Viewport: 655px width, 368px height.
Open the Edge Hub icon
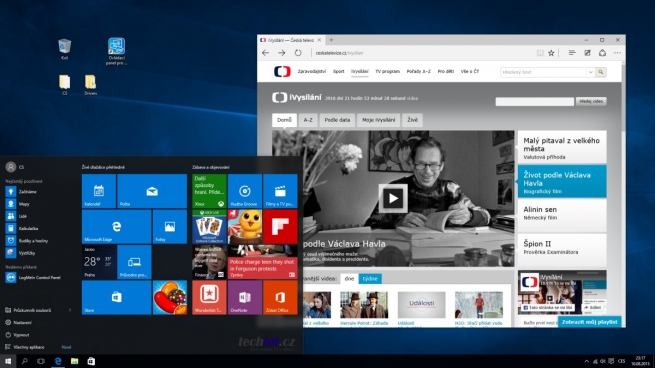572,53
